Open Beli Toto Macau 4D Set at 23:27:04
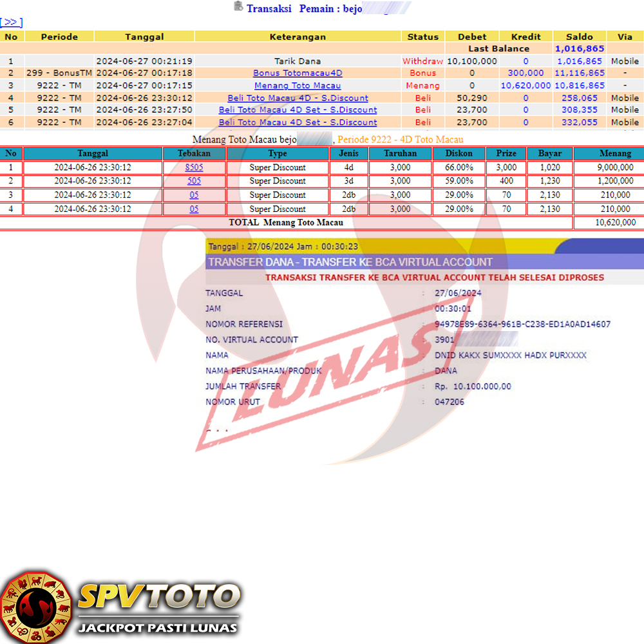The image size is (644, 644). pyautogui.click(x=298, y=122)
